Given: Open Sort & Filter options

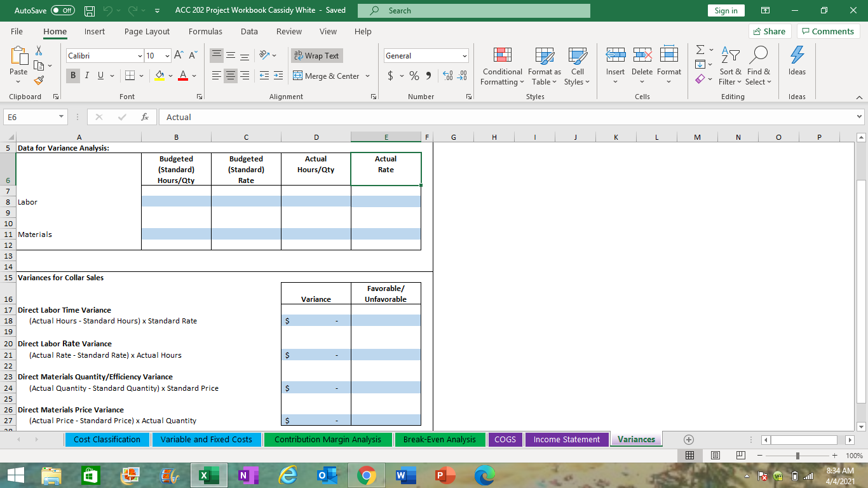Looking at the screenshot, I should pos(729,67).
